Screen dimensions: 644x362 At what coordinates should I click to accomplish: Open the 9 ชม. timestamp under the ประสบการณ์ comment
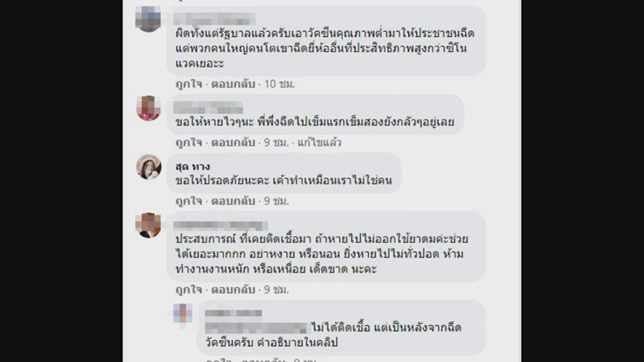click(x=276, y=290)
